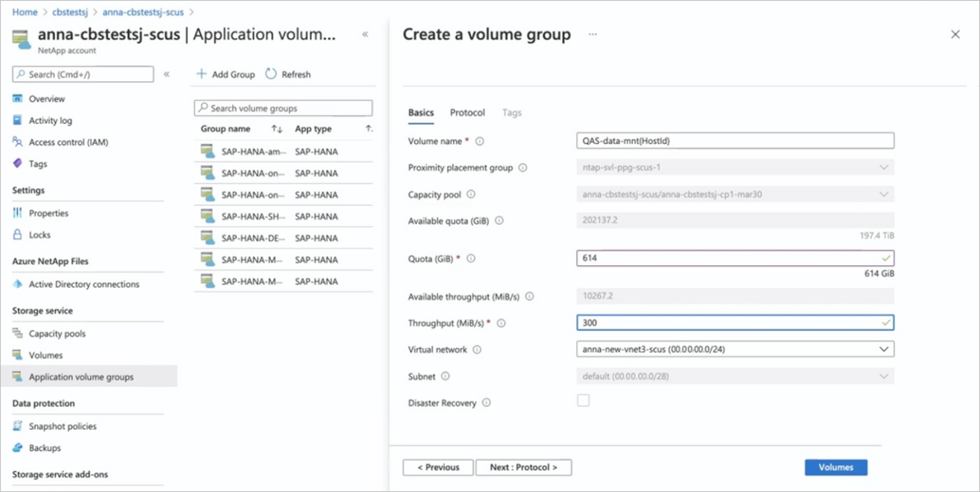Image resolution: width=980 pixels, height=492 pixels.
Task: Open the Overview sidebar item
Action: tap(46, 99)
